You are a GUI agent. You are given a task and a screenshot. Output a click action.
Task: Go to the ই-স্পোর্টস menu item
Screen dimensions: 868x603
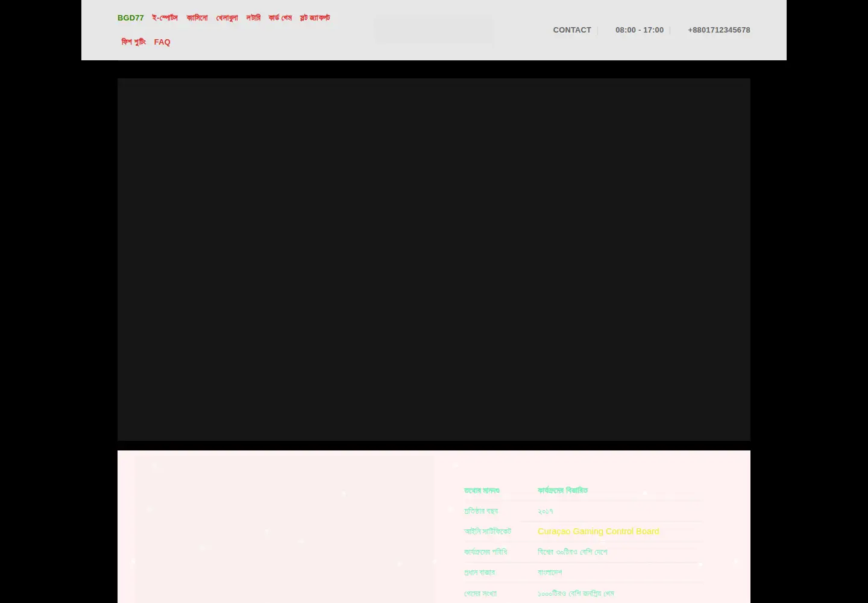[x=165, y=18]
